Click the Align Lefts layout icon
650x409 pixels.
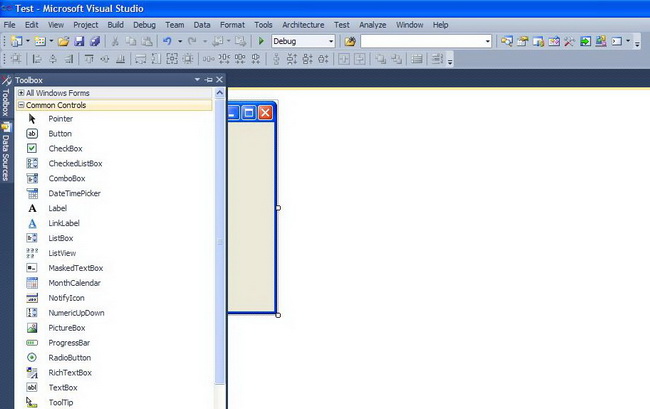[37, 59]
